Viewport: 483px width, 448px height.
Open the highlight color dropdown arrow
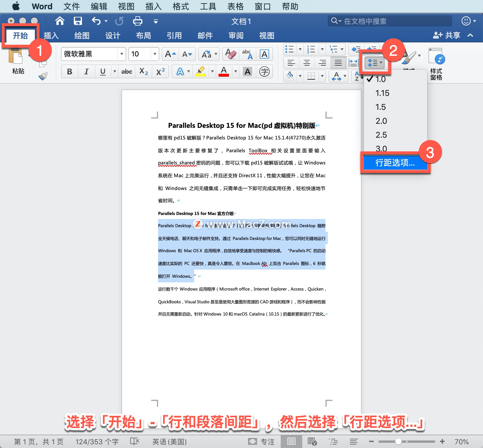point(212,71)
